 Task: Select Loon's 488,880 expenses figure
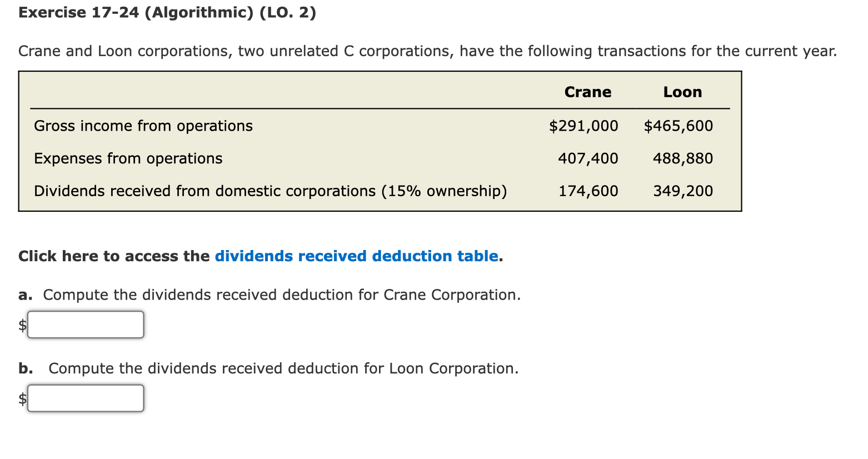[682, 158]
